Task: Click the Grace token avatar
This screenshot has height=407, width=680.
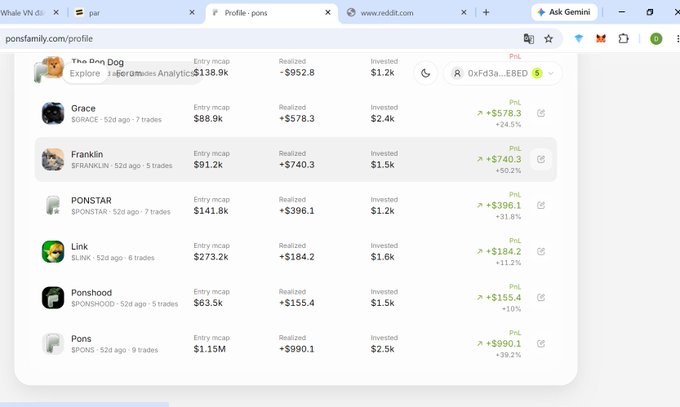Action: coord(53,113)
